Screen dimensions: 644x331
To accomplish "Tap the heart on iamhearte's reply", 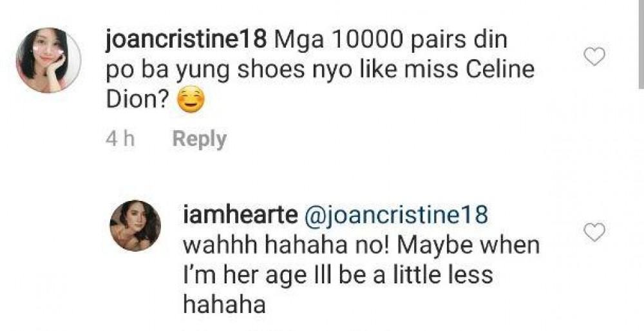I will pyautogui.click(x=594, y=231).
